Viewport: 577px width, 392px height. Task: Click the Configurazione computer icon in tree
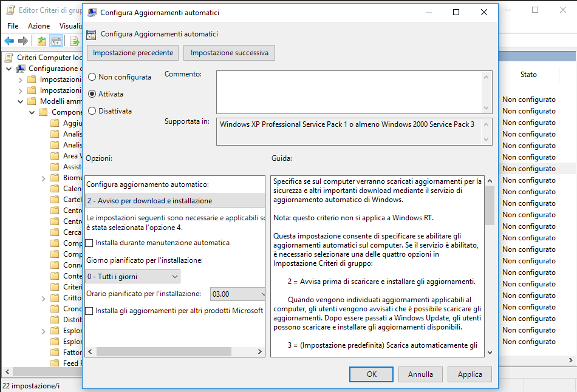click(21, 69)
